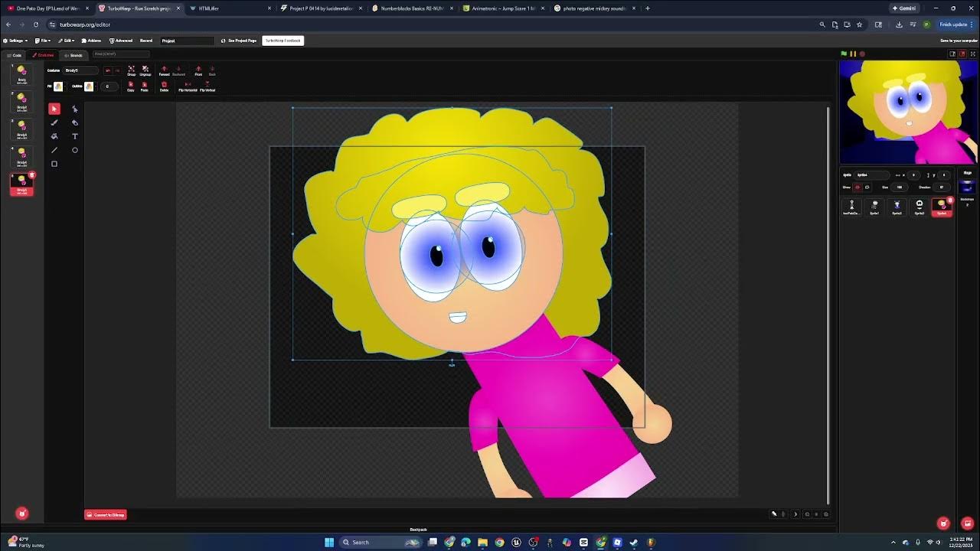This screenshot has height=551, width=980.
Task: Hide sprite using crossed-eye icon
Action: tap(867, 187)
